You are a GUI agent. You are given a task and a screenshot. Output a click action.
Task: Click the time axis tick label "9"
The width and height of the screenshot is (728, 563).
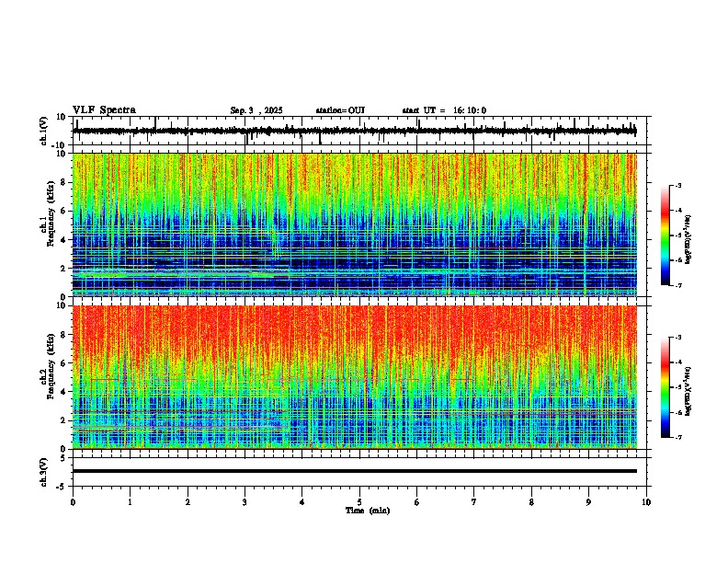tap(588, 502)
